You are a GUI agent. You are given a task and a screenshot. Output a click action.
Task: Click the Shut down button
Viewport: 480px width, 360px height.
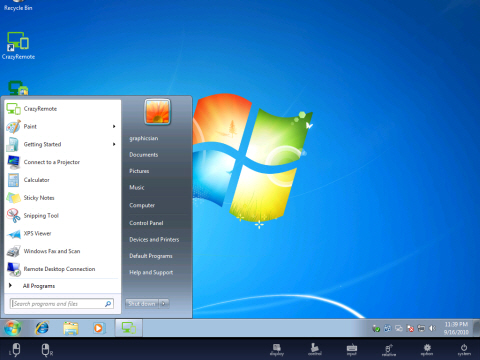(142, 304)
